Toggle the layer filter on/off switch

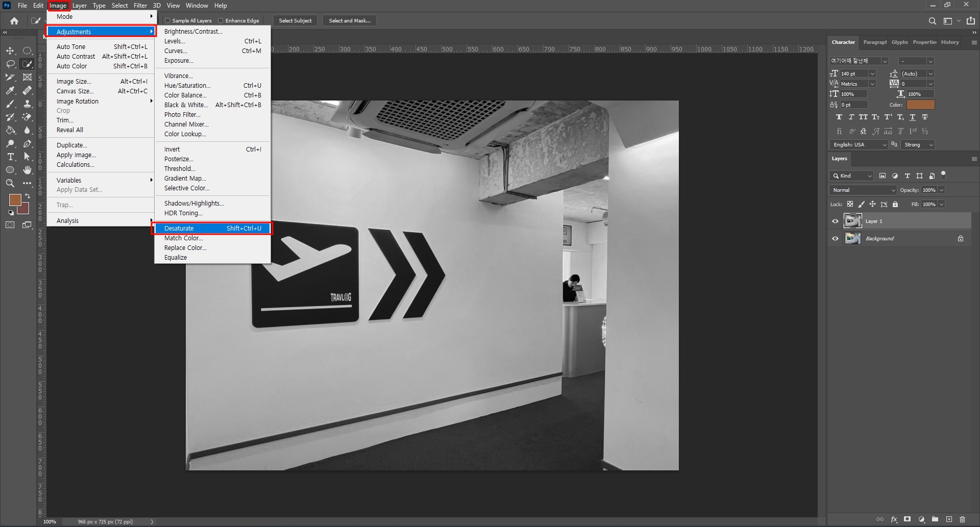pos(943,175)
